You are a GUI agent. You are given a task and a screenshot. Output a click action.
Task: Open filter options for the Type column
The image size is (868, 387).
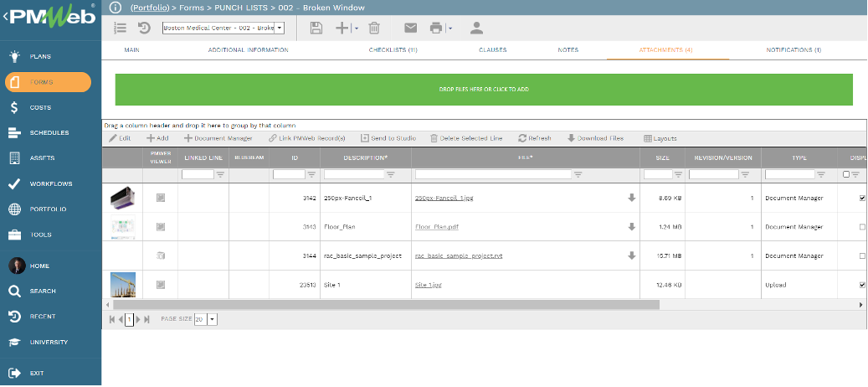click(821, 174)
